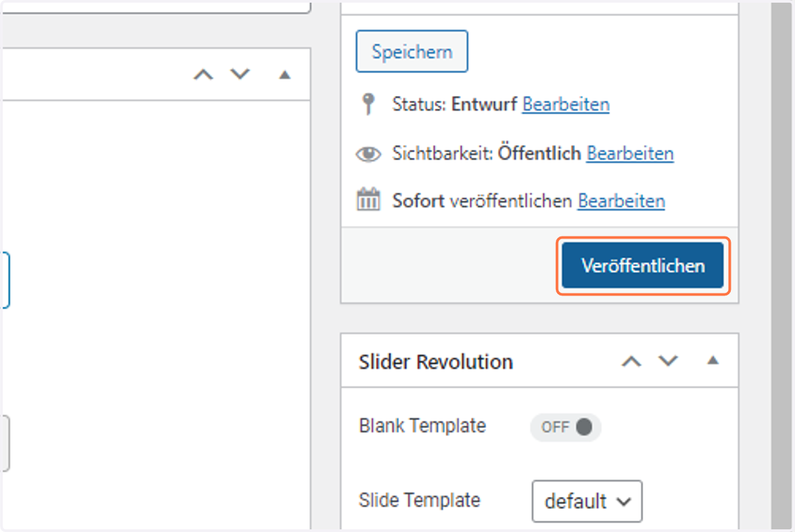Image resolution: width=795 pixels, height=532 pixels.
Task: Move the left editor panel up
Action: coord(203,74)
